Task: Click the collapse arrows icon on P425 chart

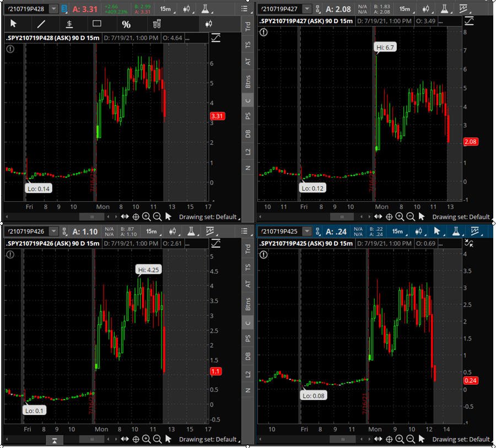Action: pyautogui.click(x=469, y=243)
